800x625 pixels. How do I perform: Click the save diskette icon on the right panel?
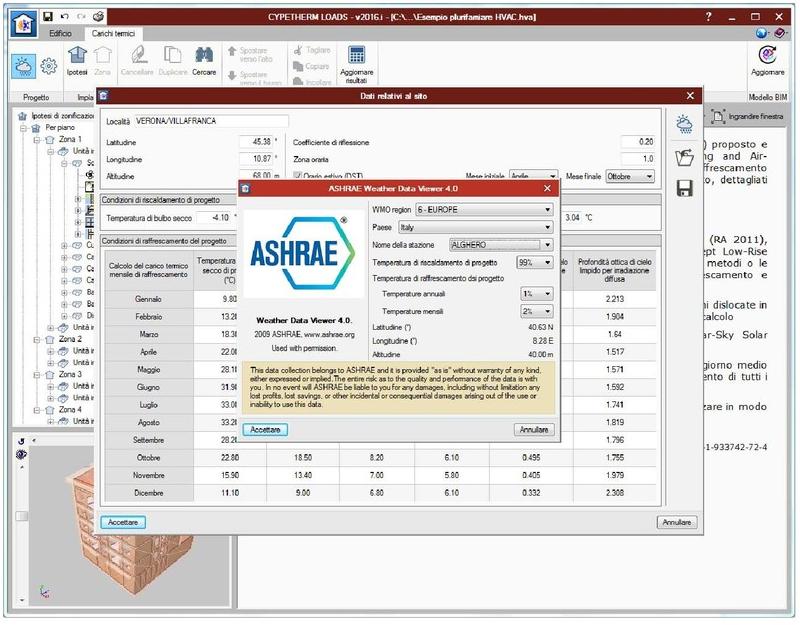point(685,187)
